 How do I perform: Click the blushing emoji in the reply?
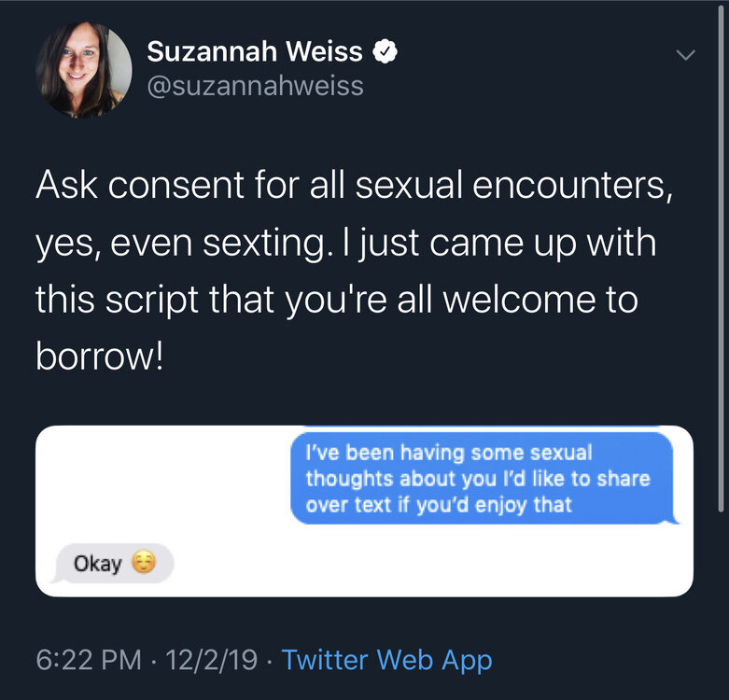point(143,564)
